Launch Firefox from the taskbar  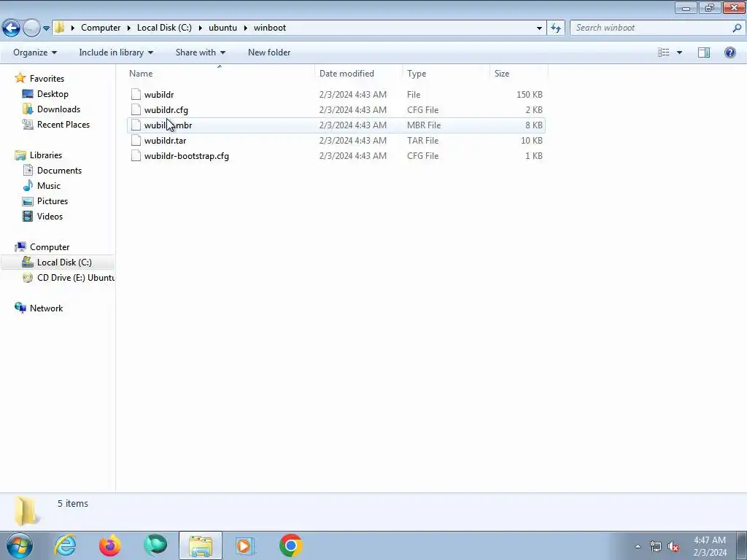[x=110, y=545]
